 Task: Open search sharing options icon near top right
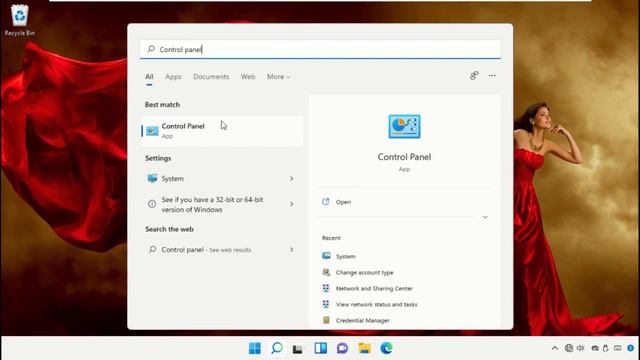(x=474, y=76)
